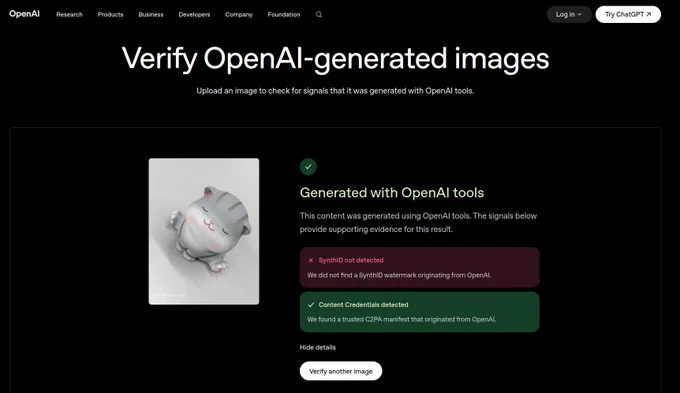Open the Developers menu
This screenshot has height=393, width=680.
click(194, 14)
